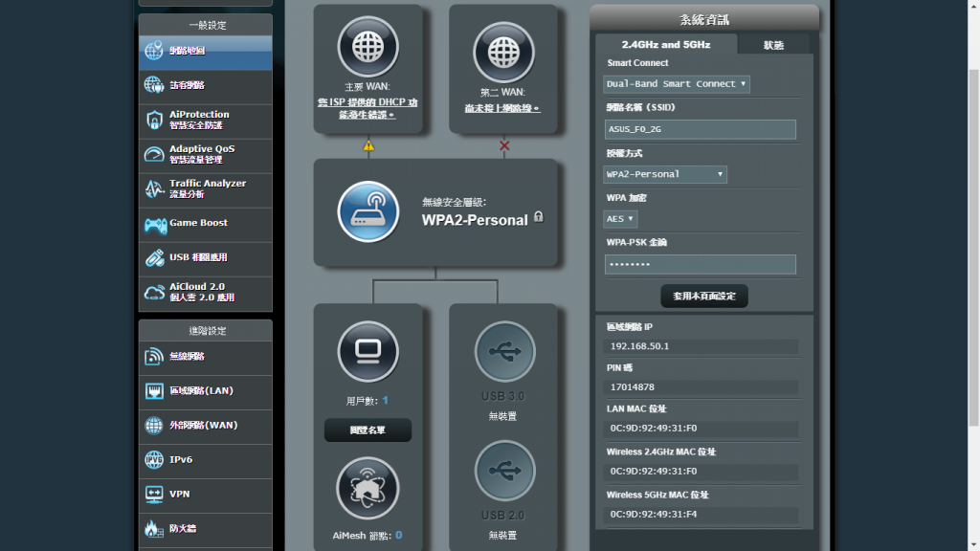The height and width of the screenshot is (551, 980).
Task: Select VPN menu entry text
Action: (179, 495)
